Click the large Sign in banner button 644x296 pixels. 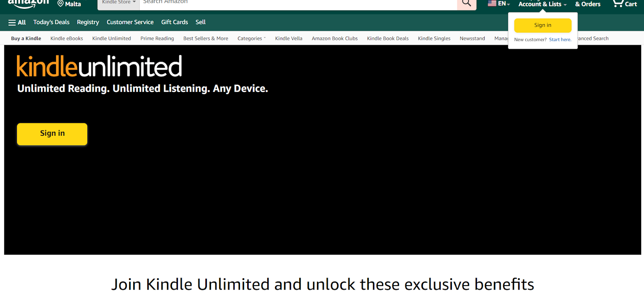(52, 134)
